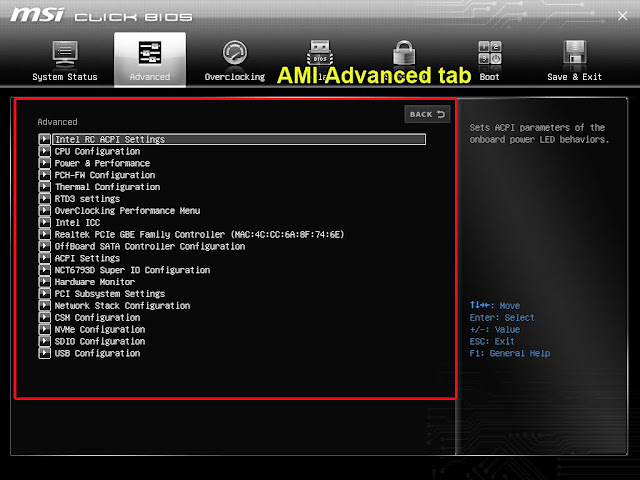Expand arrow beside Power & Performance
This screenshot has height=480, width=640.
[x=44, y=163]
